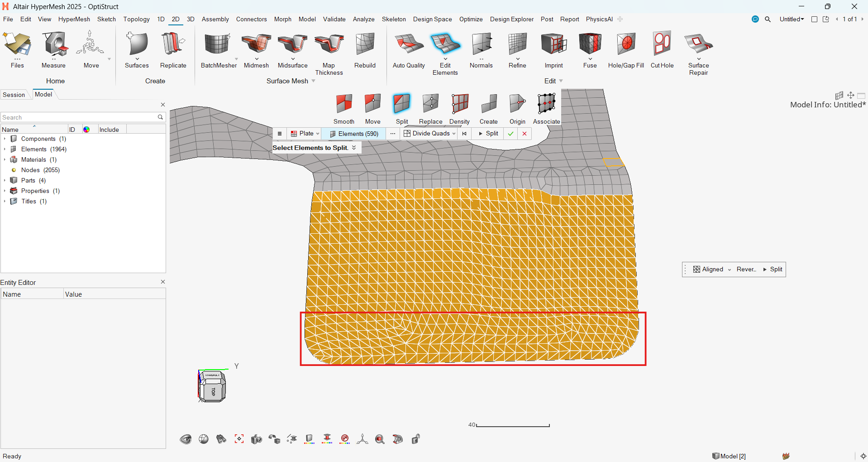Open the Validate ribbon tab
Image resolution: width=868 pixels, height=462 pixels.
pyautogui.click(x=334, y=19)
